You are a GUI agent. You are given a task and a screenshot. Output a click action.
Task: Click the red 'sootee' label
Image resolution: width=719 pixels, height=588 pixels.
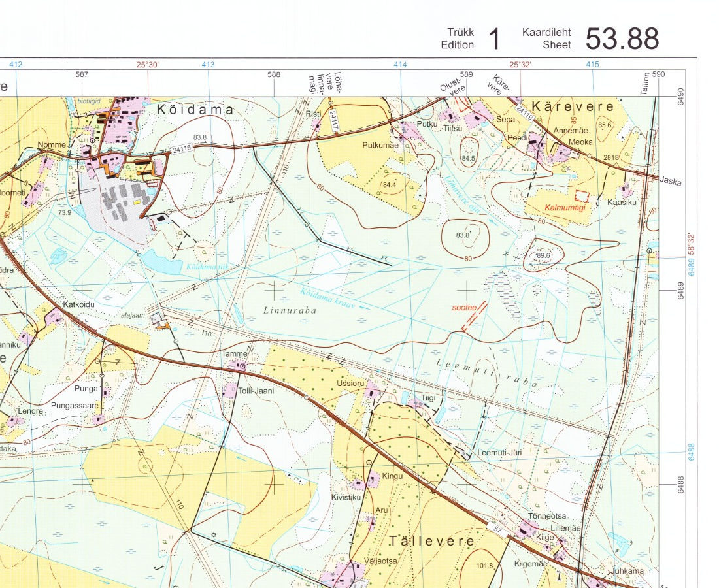[464, 308]
